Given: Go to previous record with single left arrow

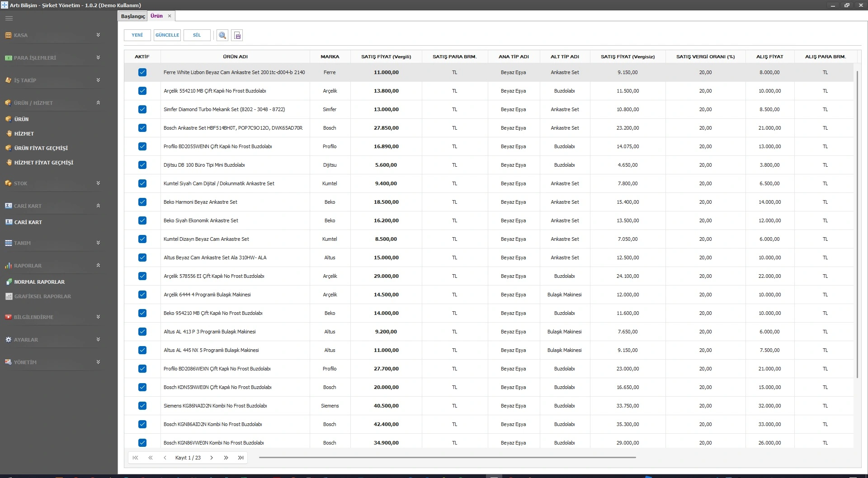Looking at the screenshot, I should [x=165, y=458].
